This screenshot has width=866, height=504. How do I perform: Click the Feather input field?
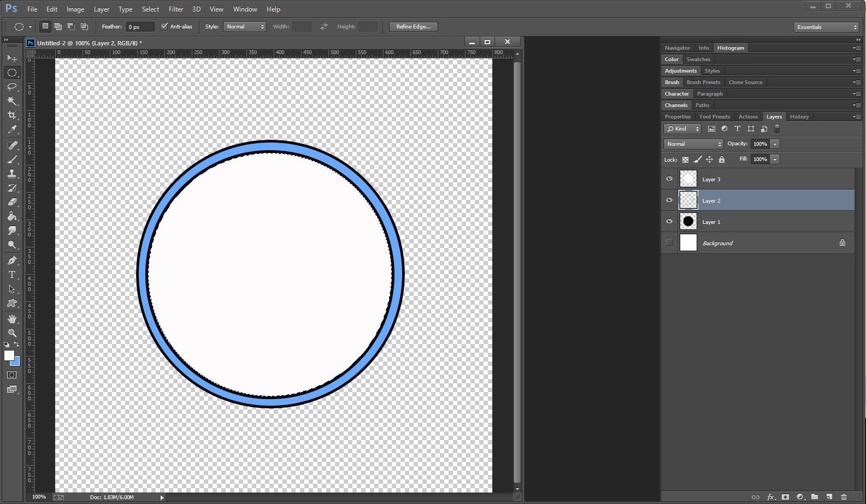140,27
